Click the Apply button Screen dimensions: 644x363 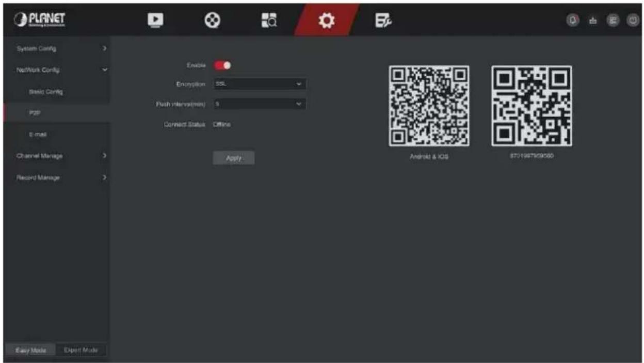point(234,158)
